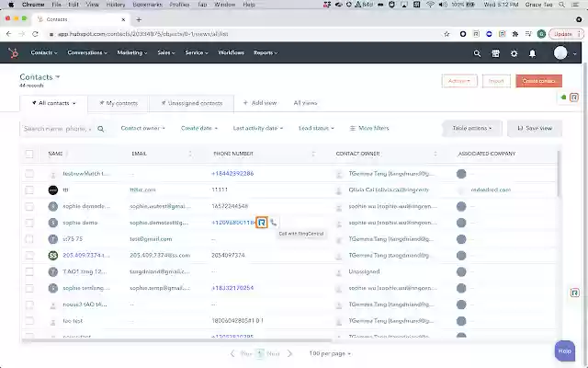Screen dimensions: 588x368
Task: Expand the Contact owner filter dropdown
Action: (x=145, y=128)
